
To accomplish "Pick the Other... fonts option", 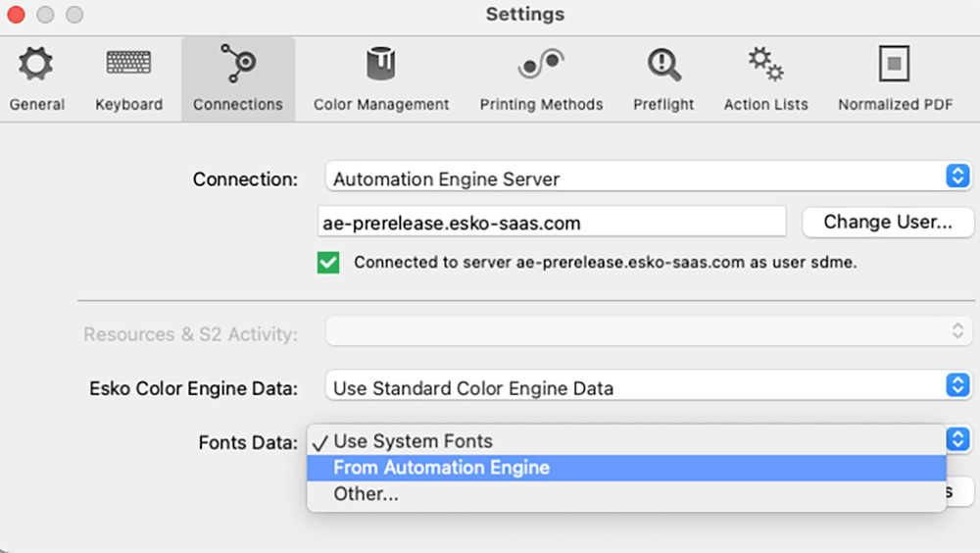I will pos(366,494).
